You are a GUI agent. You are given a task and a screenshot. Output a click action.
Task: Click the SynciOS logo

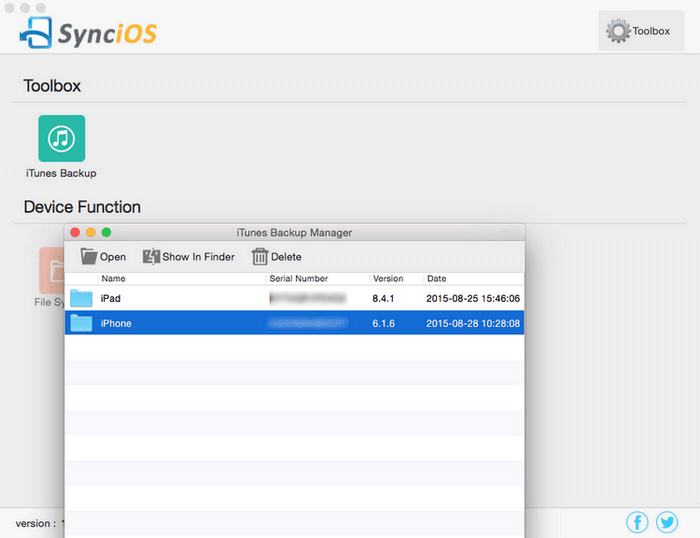(x=88, y=33)
